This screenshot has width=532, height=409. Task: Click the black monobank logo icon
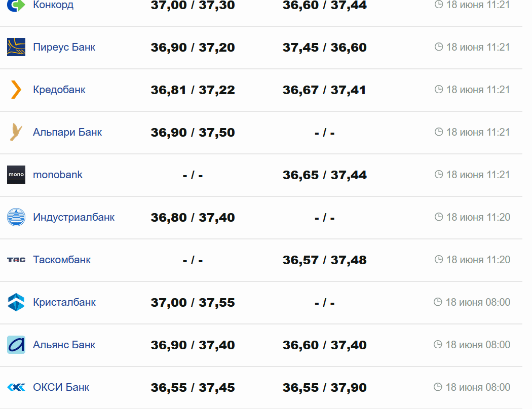coord(16,175)
